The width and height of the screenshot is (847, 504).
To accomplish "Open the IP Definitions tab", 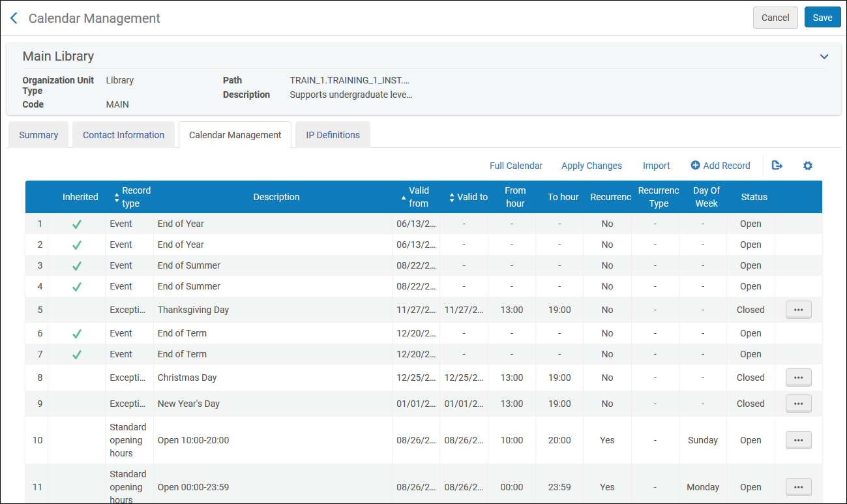I will tap(333, 135).
